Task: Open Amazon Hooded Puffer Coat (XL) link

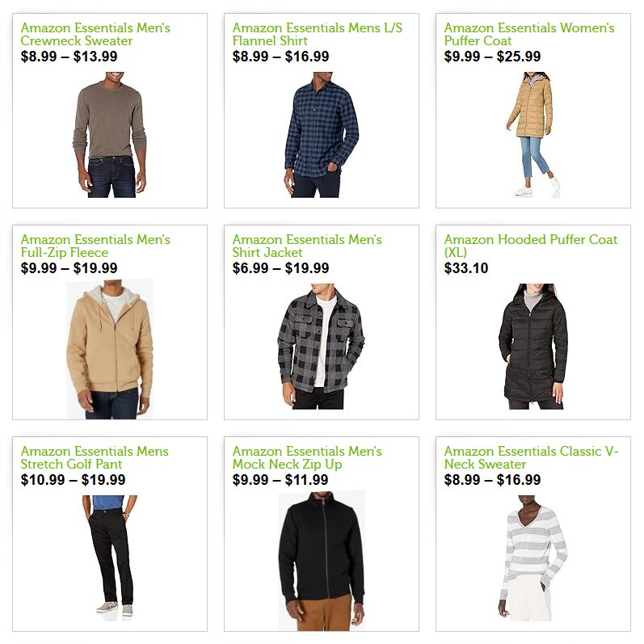Action: point(531,246)
